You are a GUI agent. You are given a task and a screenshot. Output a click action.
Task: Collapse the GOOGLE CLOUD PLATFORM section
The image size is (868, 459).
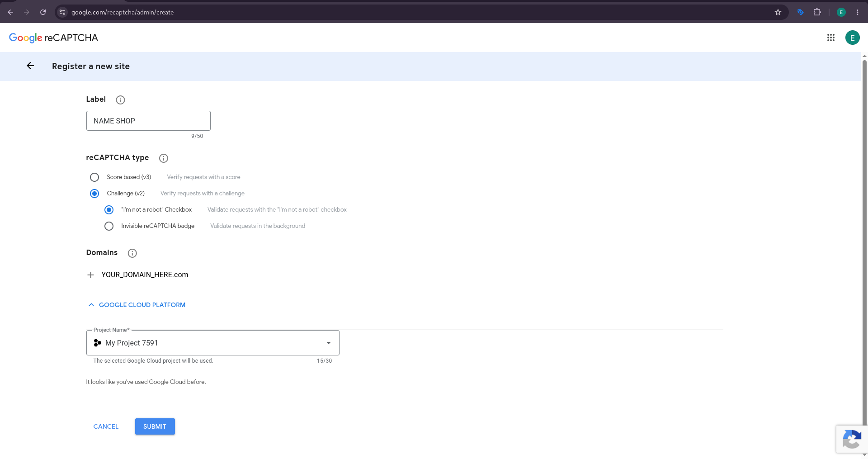pos(137,305)
